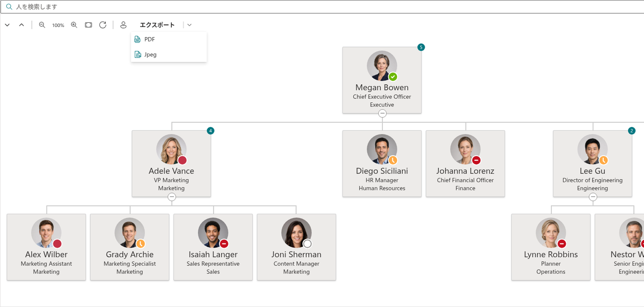This screenshot has height=307, width=644.
Task: Click Johanna Lorenz's profile photo
Action: click(465, 149)
